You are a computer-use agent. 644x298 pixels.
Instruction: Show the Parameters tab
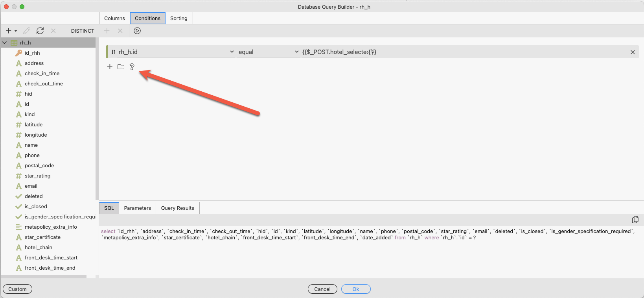coord(137,208)
